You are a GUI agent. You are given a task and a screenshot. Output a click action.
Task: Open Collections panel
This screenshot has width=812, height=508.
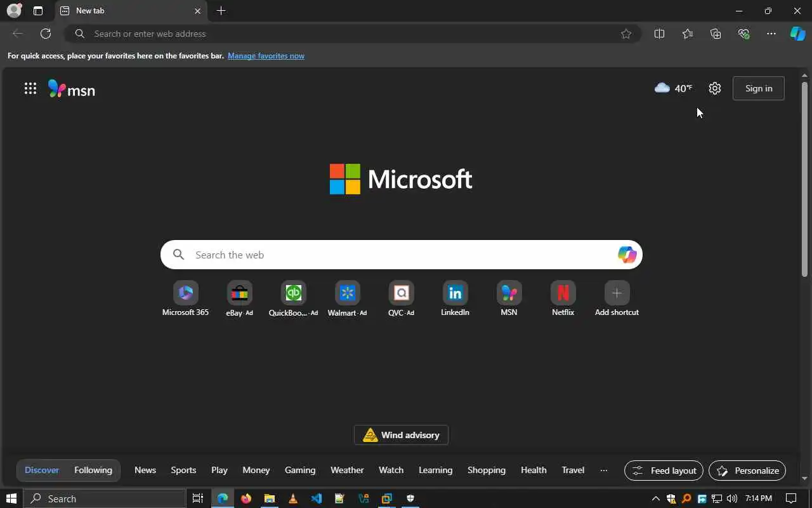pyautogui.click(x=716, y=34)
